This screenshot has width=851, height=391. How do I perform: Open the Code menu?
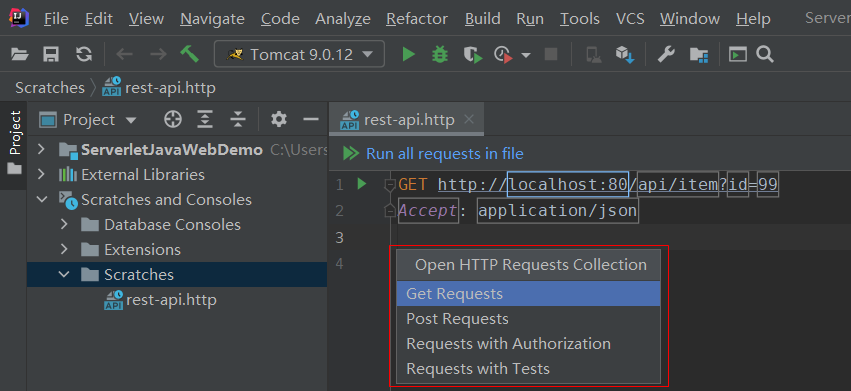(280, 20)
